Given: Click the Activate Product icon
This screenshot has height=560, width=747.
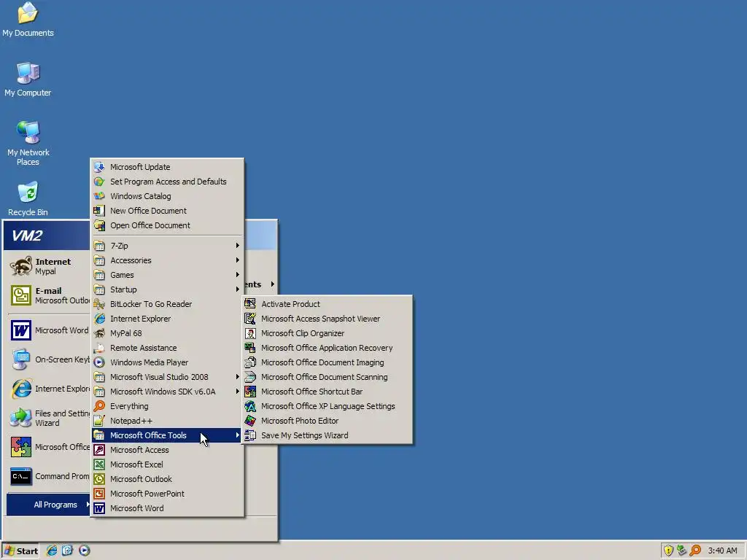Looking at the screenshot, I should click(x=250, y=304).
